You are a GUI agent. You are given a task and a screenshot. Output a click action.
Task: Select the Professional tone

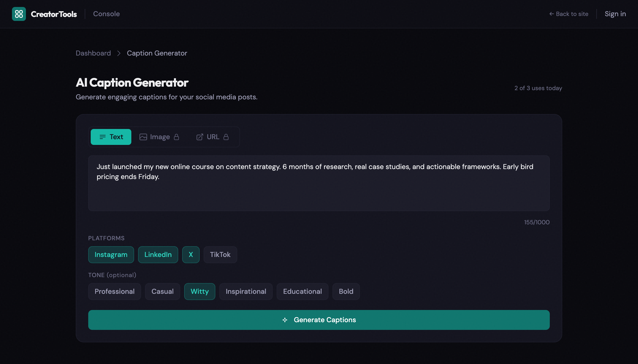[115, 291]
